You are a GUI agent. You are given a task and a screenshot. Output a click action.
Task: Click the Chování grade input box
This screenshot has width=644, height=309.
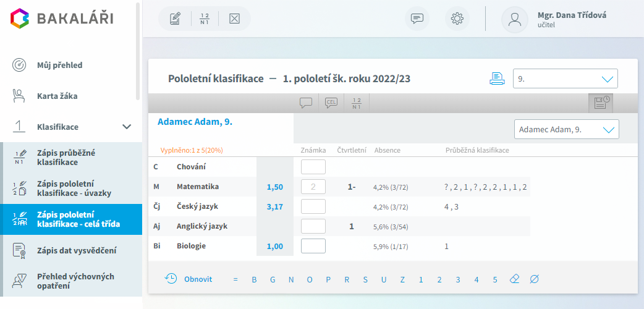(313, 167)
